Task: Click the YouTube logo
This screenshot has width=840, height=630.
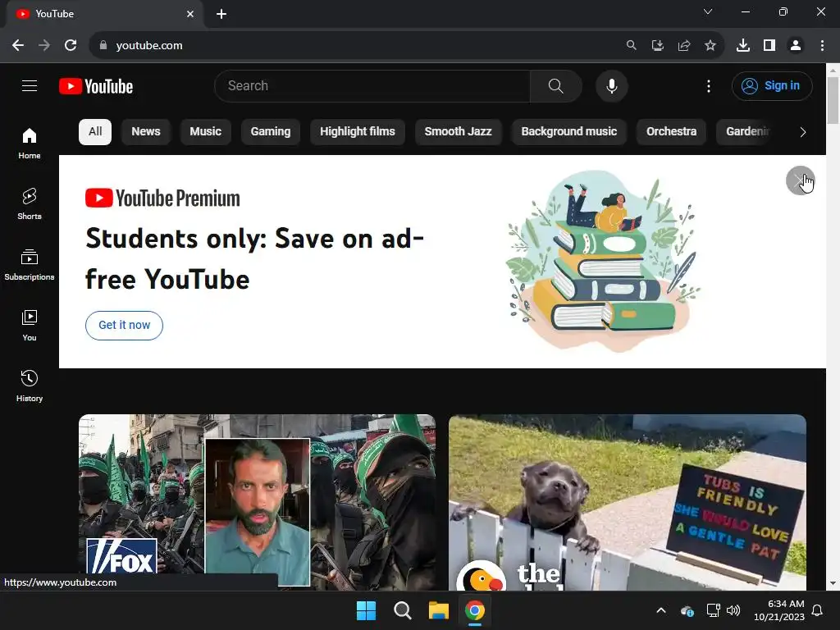Action: pyautogui.click(x=96, y=86)
